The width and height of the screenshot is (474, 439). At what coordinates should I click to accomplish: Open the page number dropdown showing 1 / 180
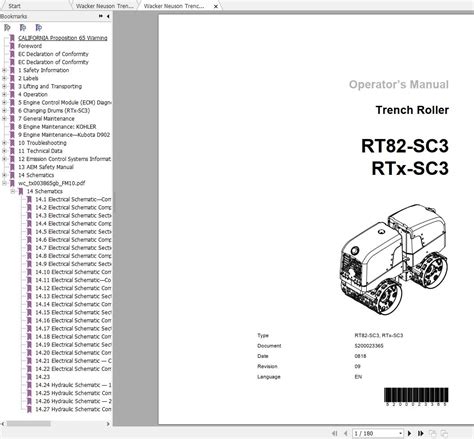[401, 433]
